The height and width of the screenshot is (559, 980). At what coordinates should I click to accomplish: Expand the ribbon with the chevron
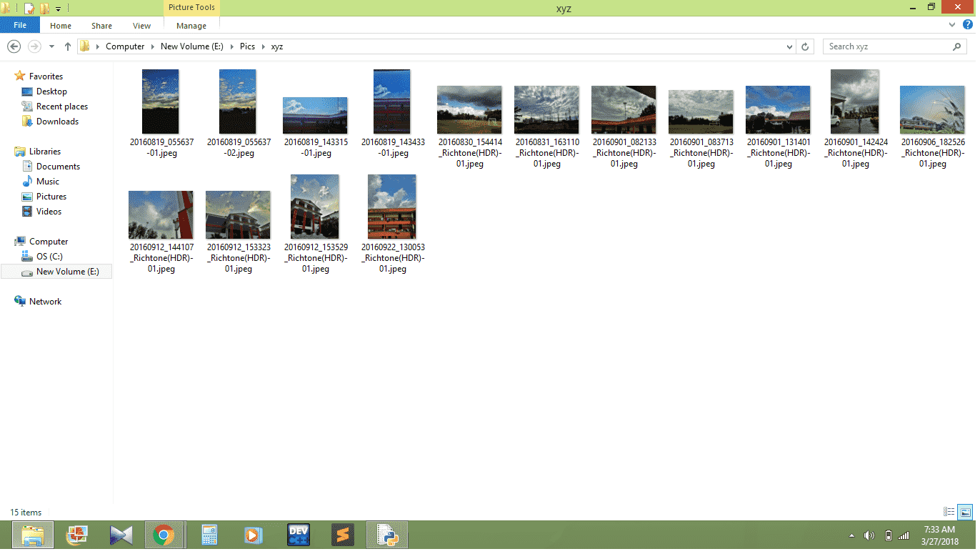(952, 25)
